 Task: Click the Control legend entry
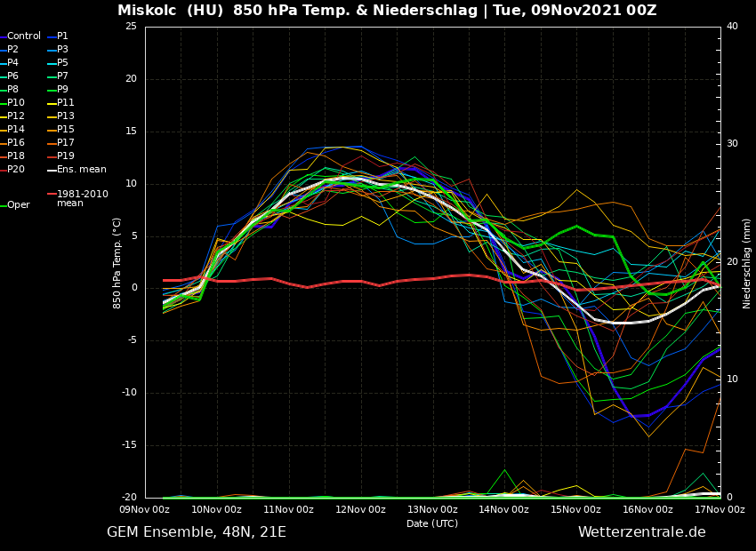[24, 36]
